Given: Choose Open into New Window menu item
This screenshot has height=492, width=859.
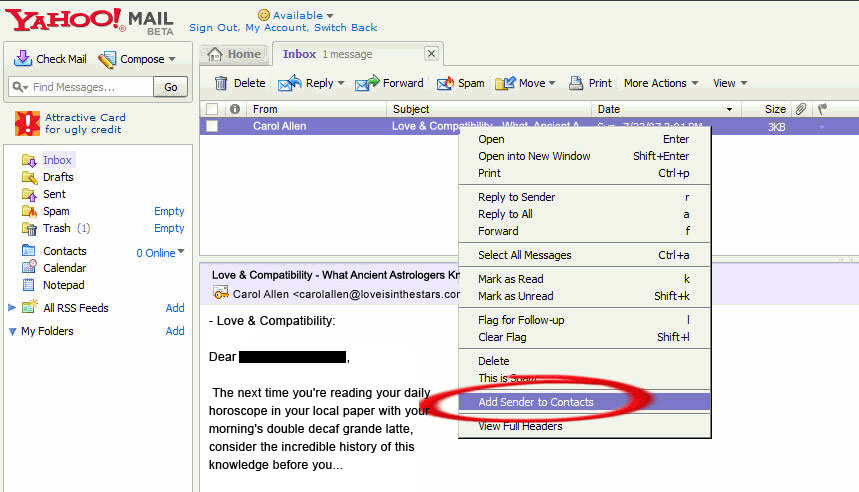Looking at the screenshot, I should point(584,156).
